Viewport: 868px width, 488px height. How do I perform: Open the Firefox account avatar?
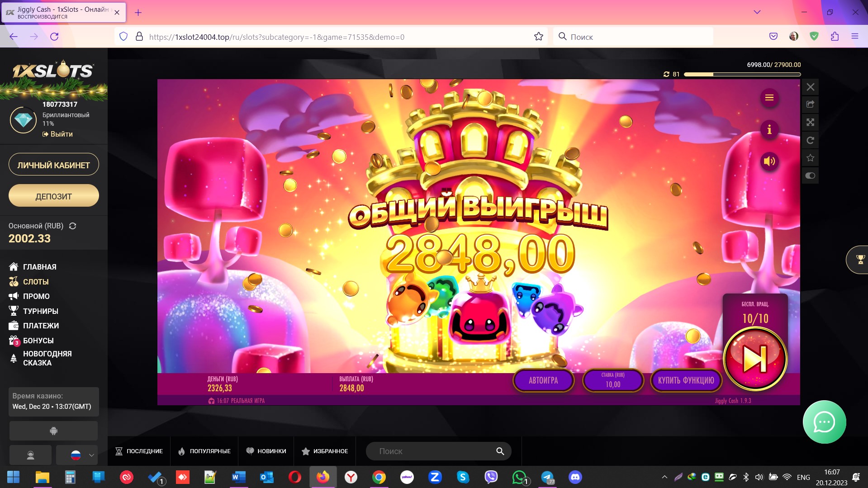794,37
